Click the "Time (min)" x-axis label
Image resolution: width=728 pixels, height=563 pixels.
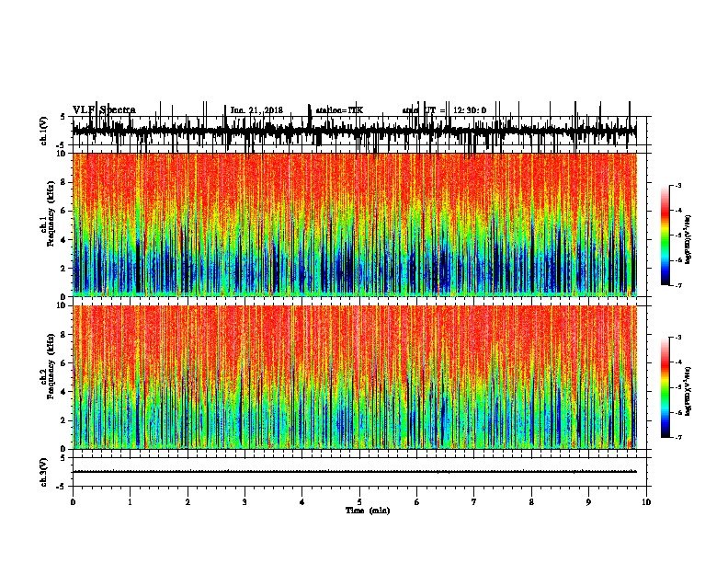pos(368,511)
